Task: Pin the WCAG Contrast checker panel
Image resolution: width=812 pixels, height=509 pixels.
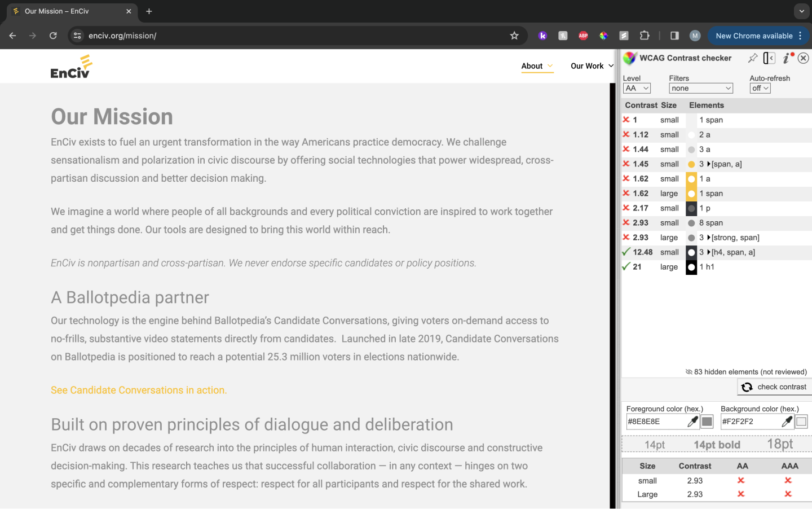Action: pyautogui.click(x=753, y=58)
